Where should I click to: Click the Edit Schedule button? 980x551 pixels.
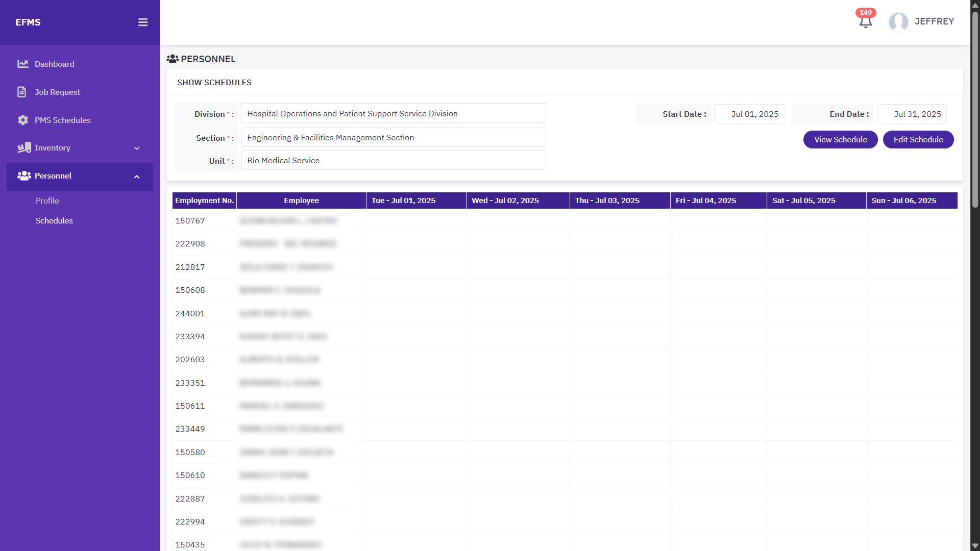click(x=918, y=140)
